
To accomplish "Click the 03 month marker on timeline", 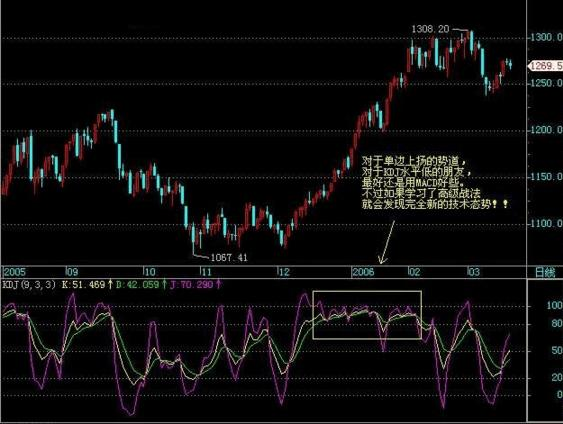I will point(474,272).
